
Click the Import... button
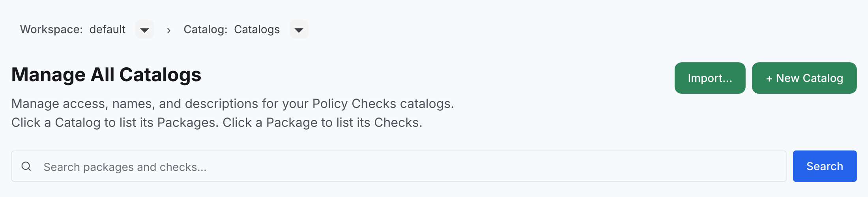(710, 78)
